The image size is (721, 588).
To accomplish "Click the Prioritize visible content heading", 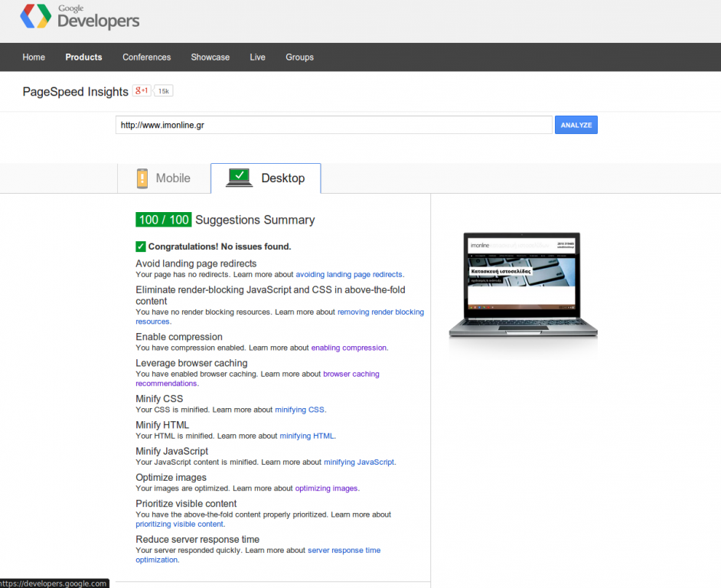I will pos(186,504).
